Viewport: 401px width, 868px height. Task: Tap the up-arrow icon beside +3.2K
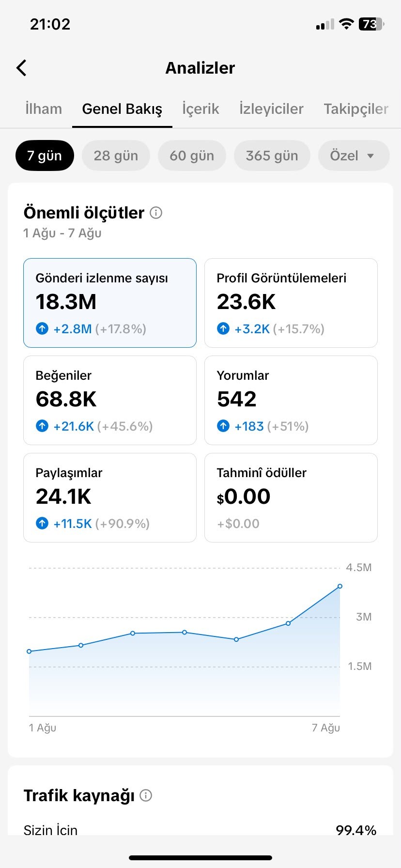pyautogui.click(x=223, y=329)
